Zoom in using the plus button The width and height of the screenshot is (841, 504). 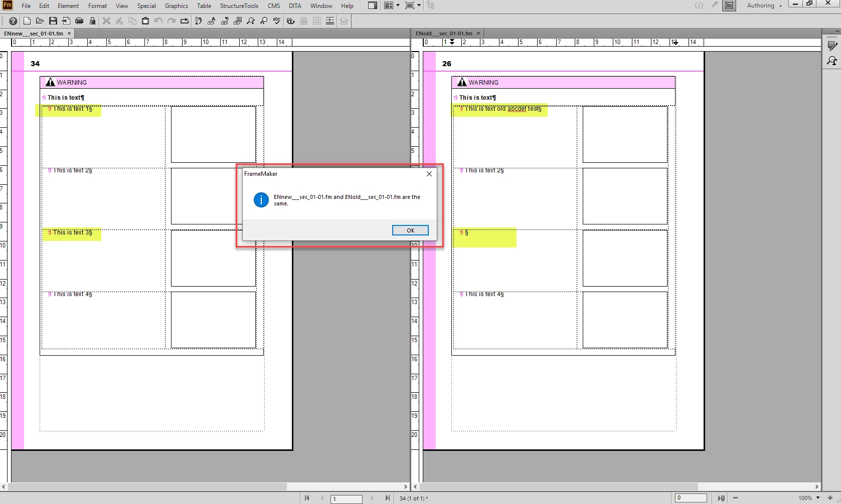click(830, 498)
